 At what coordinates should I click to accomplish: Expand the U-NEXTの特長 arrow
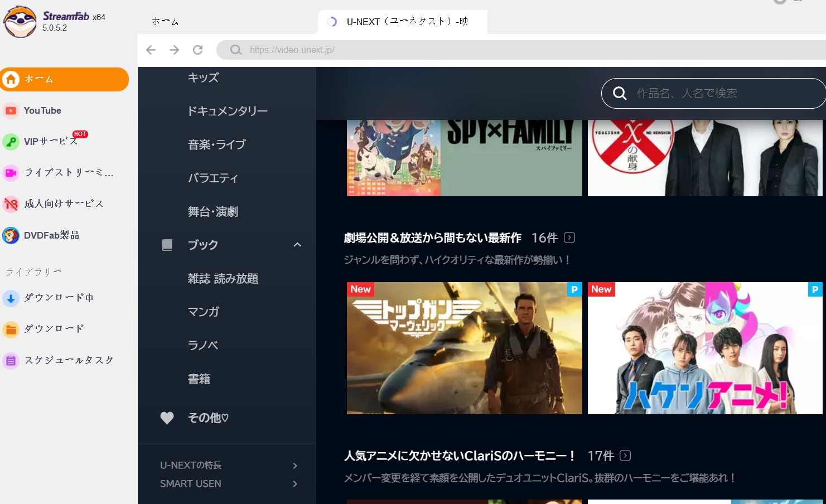pyautogui.click(x=295, y=466)
